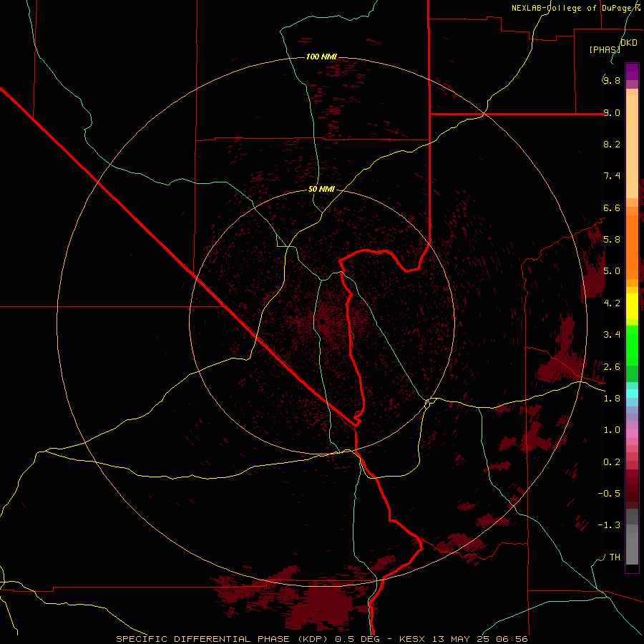
Task: Select the 1.0 legend value
Action: 612,430
